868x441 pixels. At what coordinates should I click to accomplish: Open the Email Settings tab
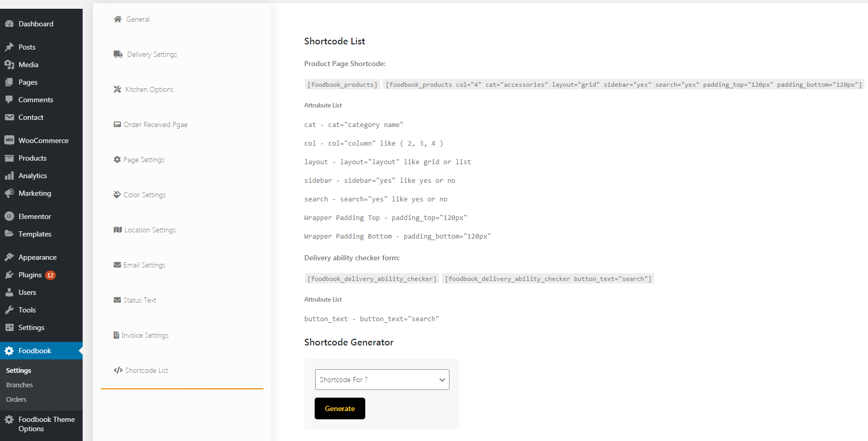pyautogui.click(x=144, y=265)
